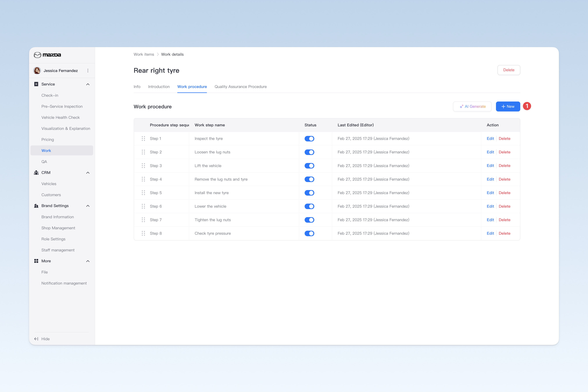Collapse the Service section chevron
Screen dimensions: 588x392
88,84
